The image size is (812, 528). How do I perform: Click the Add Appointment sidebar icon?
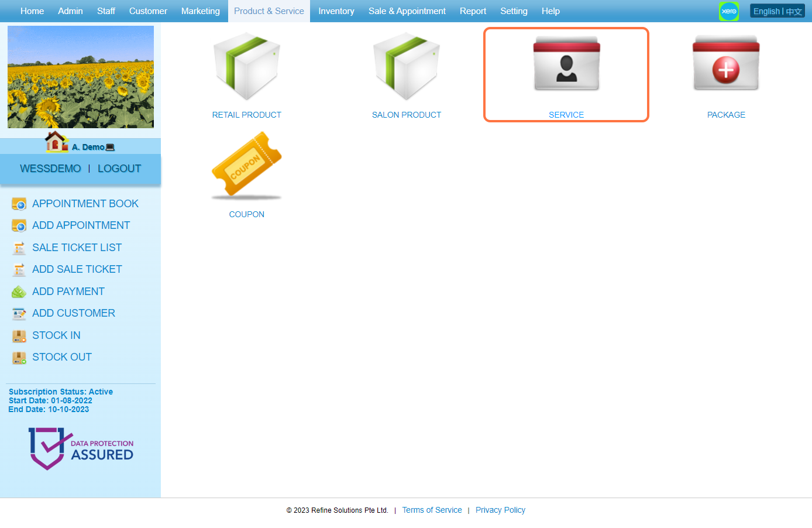click(19, 225)
